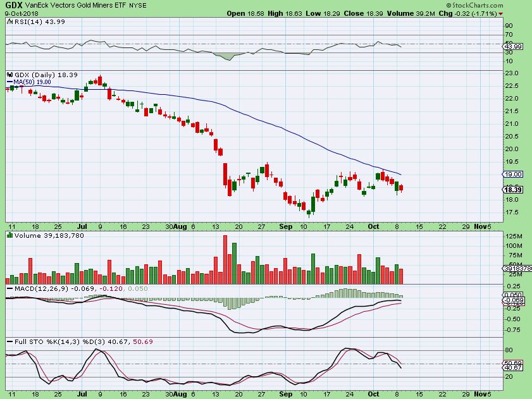Screen dimensions: 532x399
Task: Click the tallest red volume bar in mid-August
Action: [225, 259]
